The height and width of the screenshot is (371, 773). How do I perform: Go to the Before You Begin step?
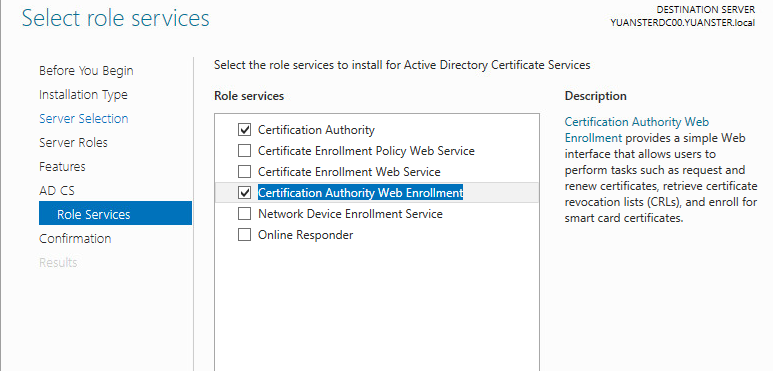click(x=86, y=70)
